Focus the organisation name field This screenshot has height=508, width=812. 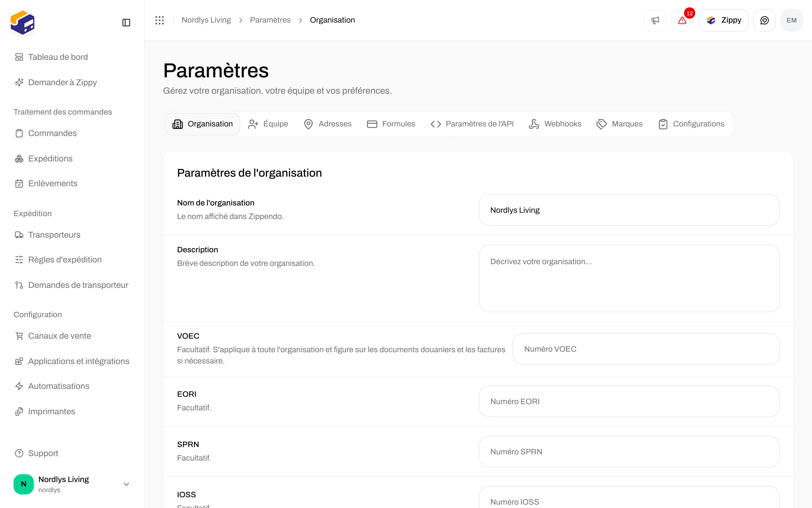tap(629, 210)
